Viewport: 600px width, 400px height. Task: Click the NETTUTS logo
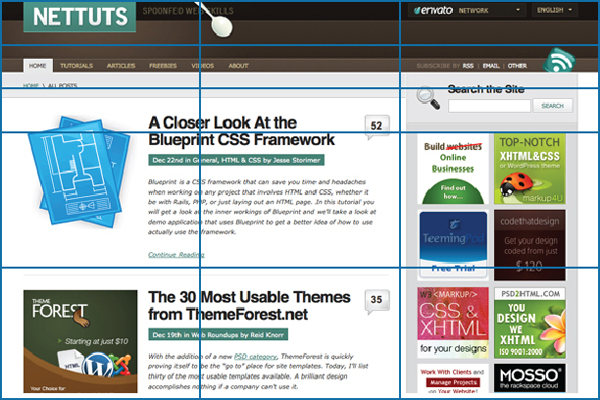(x=79, y=17)
